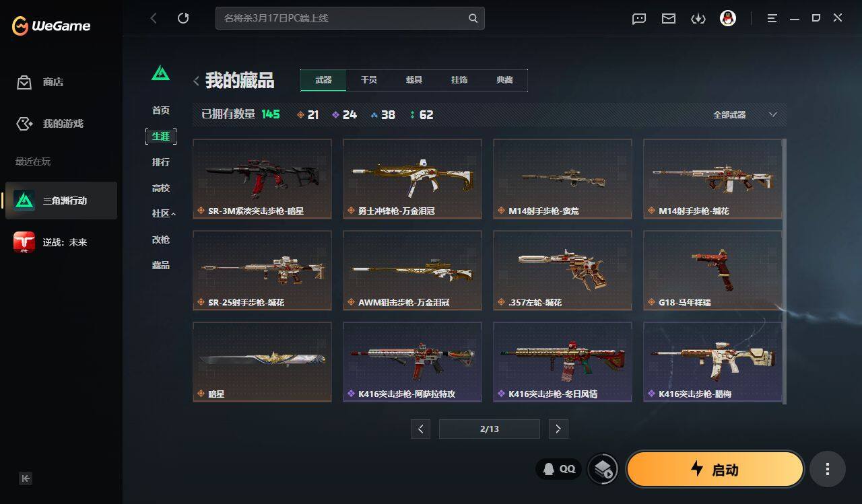Viewport: 862px width, 504px height.
Task: Click the green Delta Force triangle logo
Action: click(160, 73)
